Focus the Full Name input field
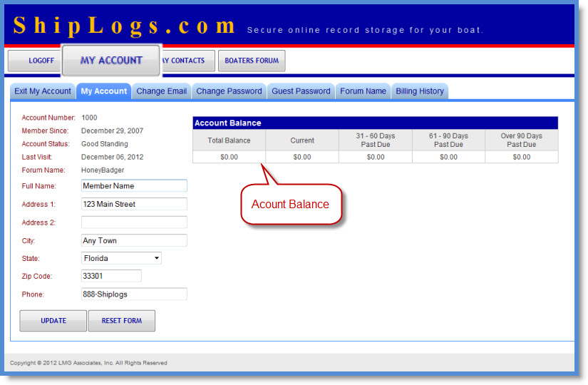This screenshot has width=588, height=385. tap(134, 186)
